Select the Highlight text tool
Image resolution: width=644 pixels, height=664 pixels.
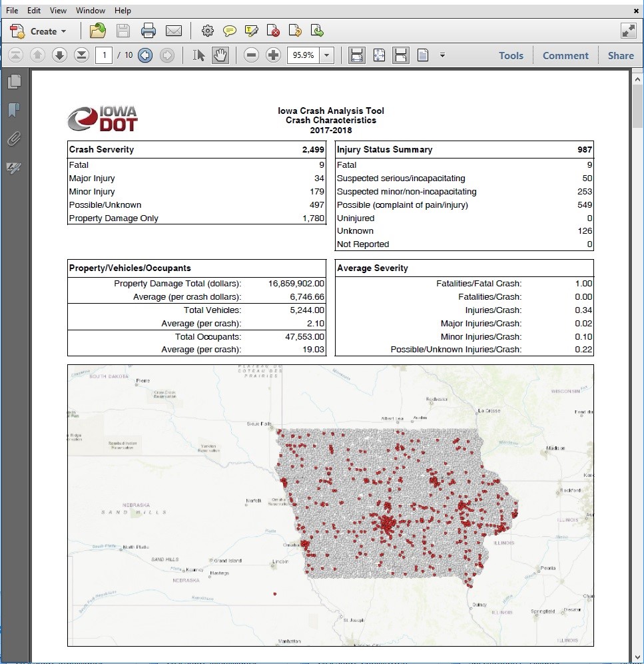[252, 31]
